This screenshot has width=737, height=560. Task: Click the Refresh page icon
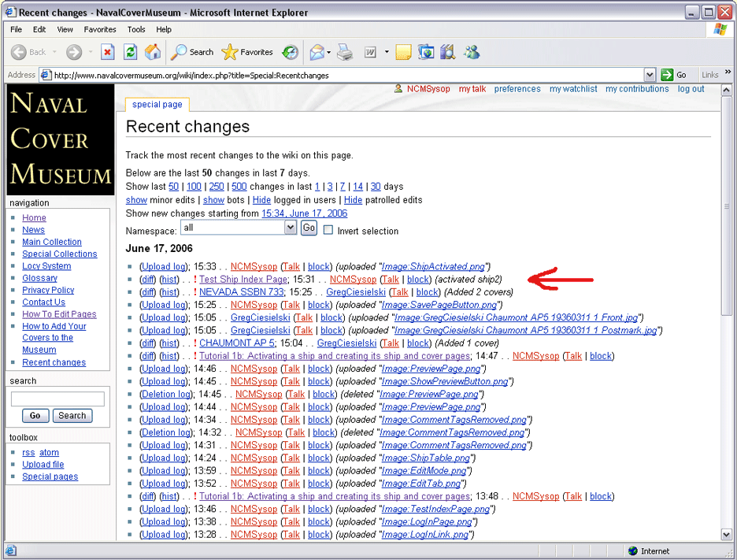pos(131,52)
